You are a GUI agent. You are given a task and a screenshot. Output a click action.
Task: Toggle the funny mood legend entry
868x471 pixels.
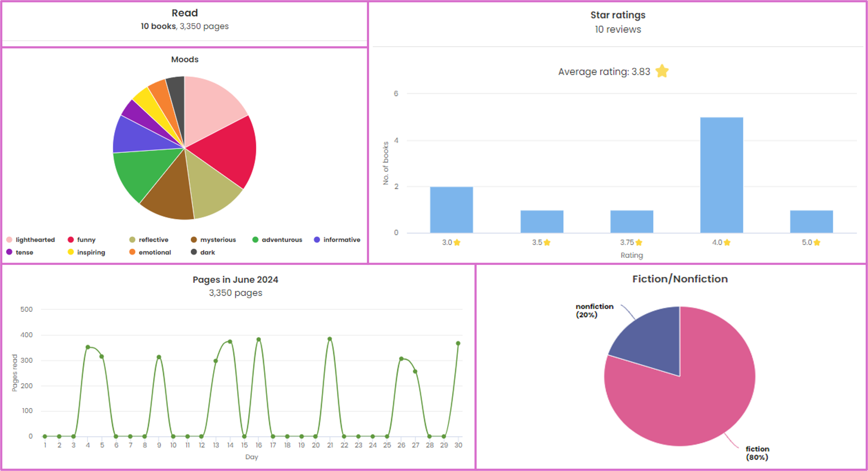point(86,240)
